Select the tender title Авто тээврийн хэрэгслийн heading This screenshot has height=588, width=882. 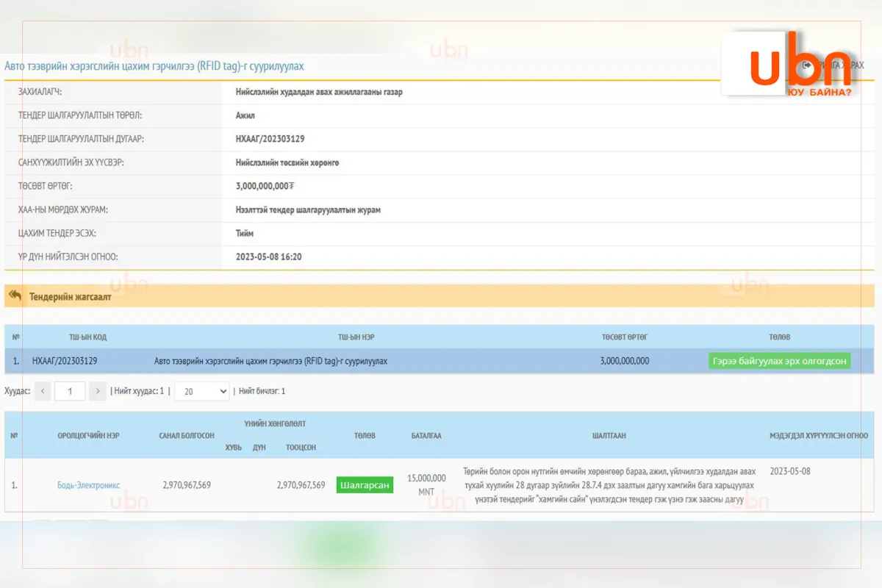[x=154, y=66]
